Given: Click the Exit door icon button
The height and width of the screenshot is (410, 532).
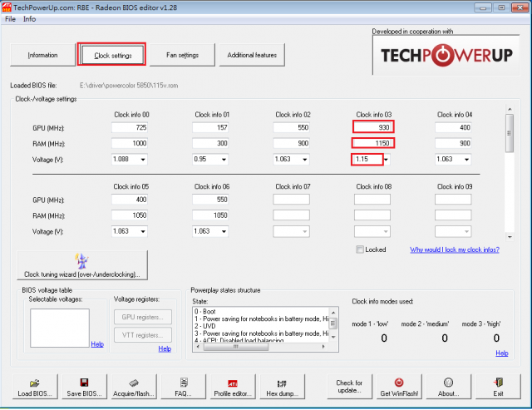Looking at the screenshot, I should coord(498,387).
